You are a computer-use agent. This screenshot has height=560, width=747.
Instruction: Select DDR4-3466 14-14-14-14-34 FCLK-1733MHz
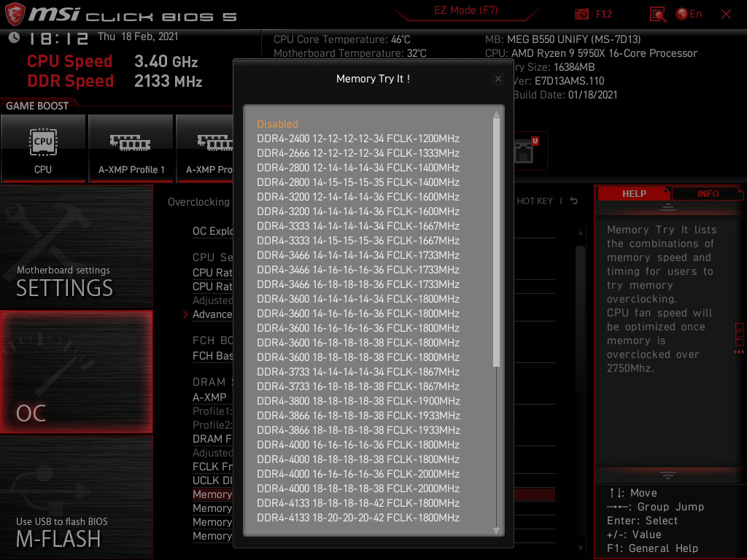[x=358, y=255]
